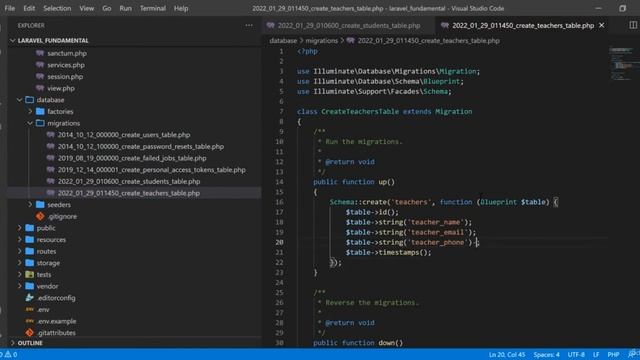Screen dimensions: 640x360
Task: Switch to create_students_table.php editor tab
Action: [x=348, y=25]
